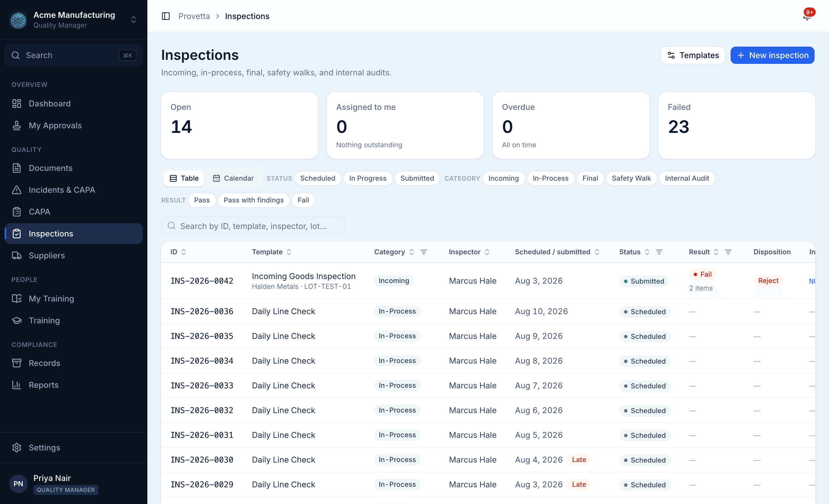Viewport: 829px width, 504px height.
Task: Create a New inspection
Action: (772, 55)
